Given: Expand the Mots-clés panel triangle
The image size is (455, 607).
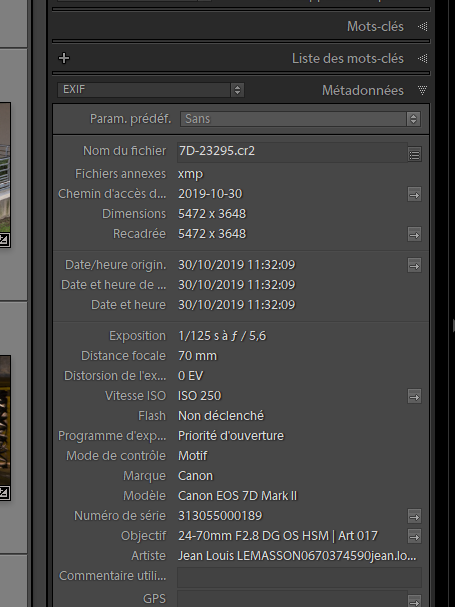Looking at the screenshot, I should pyautogui.click(x=422, y=26).
